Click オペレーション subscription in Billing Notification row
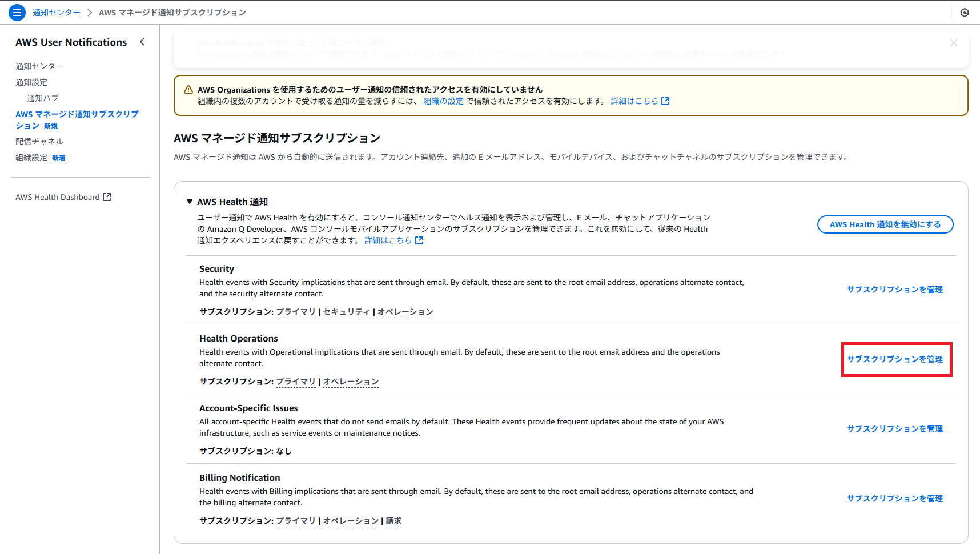The width and height of the screenshot is (980, 554). [351, 521]
